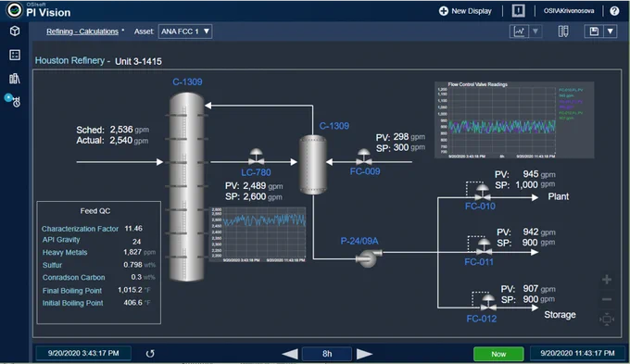Viewport: 630px width, 364px height.
Task: Select the FC-009 valve symbol
Action: click(x=363, y=157)
